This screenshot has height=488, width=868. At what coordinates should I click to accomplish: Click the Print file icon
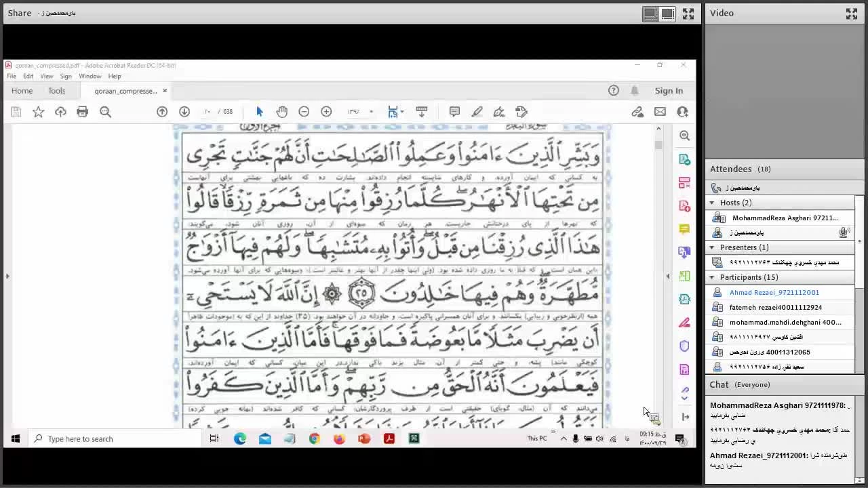[x=82, y=112]
